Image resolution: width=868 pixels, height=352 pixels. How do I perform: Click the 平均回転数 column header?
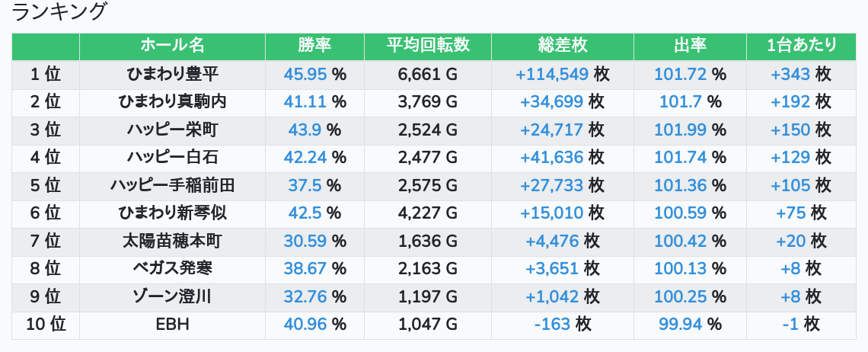(428, 46)
